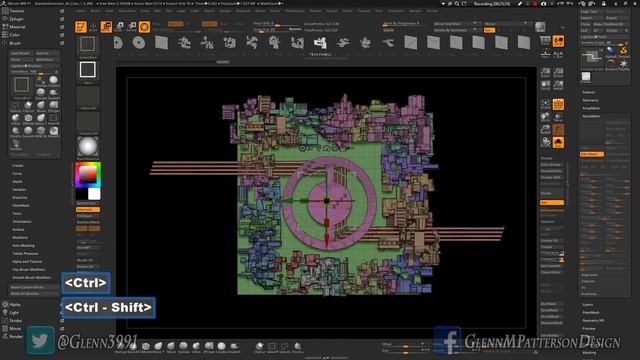Screen dimensions: 640x360
Task: Open the Alpha palette in left list
Action: [15, 304]
